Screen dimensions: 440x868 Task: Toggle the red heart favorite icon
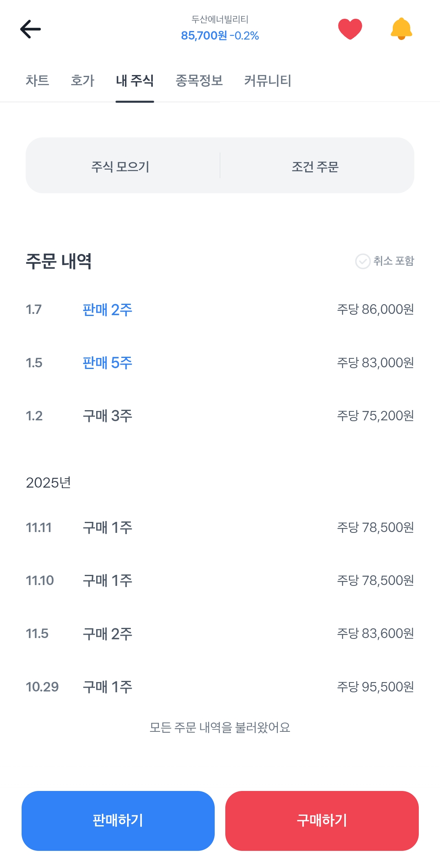[x=350, y=29]
